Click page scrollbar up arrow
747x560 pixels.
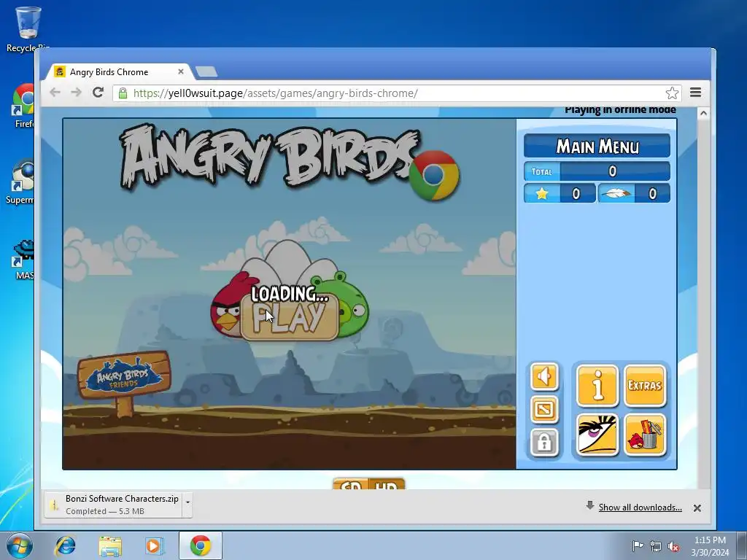pos(703,113)
